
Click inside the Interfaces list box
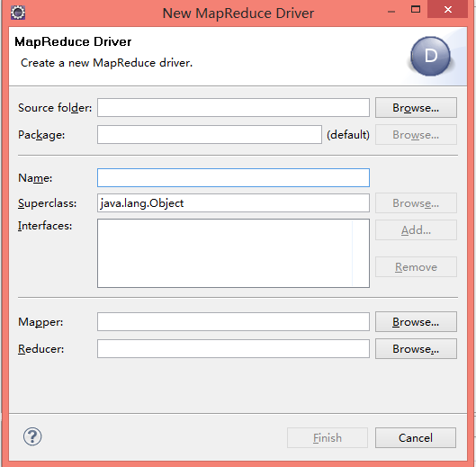point(233,253)
